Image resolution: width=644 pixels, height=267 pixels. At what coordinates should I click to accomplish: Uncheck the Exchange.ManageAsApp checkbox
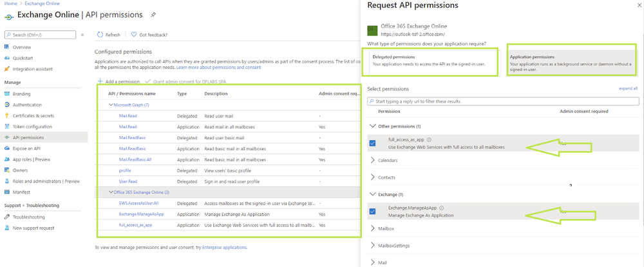(x=372, y=212)
